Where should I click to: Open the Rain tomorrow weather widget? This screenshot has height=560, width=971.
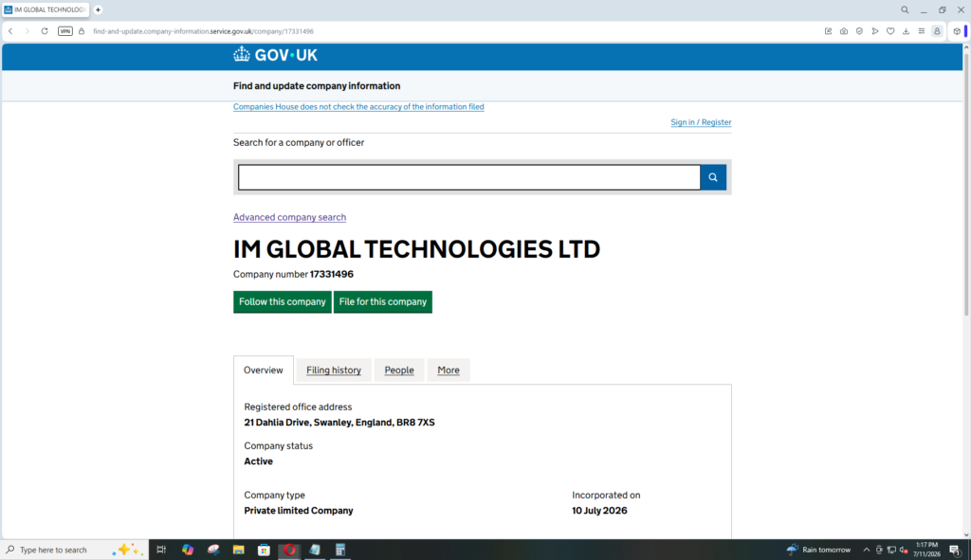click(x=818, y=550)
